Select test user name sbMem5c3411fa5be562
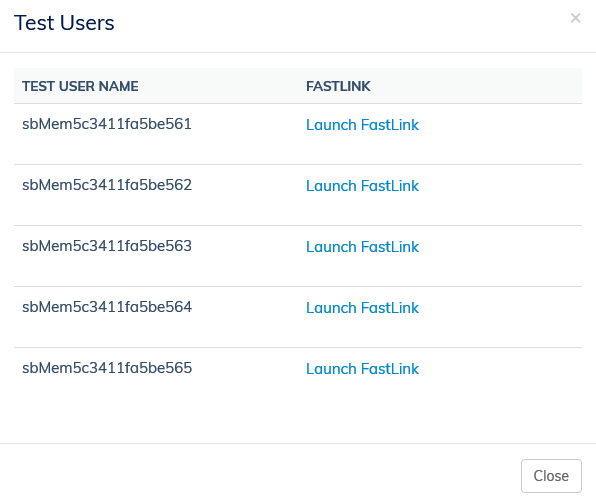The image size is (596, 504). click(107, 185)
